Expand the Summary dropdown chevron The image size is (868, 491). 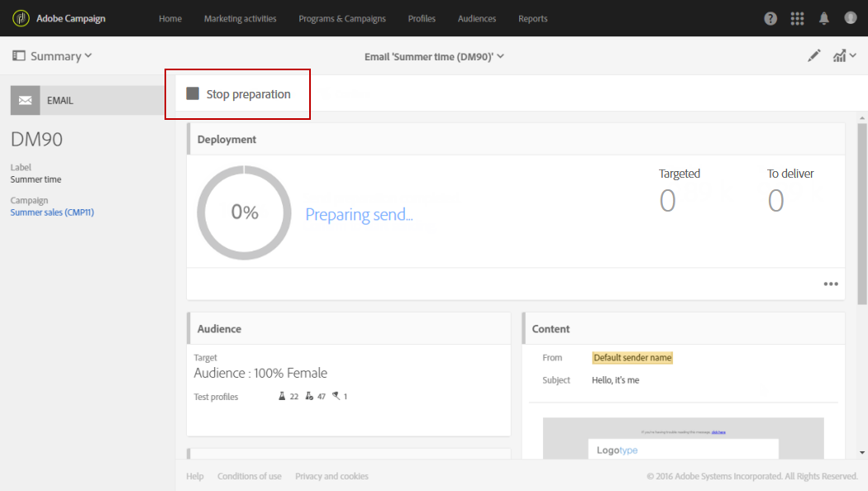click(88, 56)
